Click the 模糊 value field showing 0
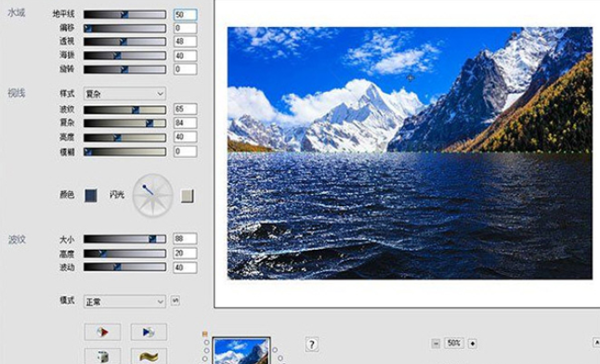 click(185, 151)
